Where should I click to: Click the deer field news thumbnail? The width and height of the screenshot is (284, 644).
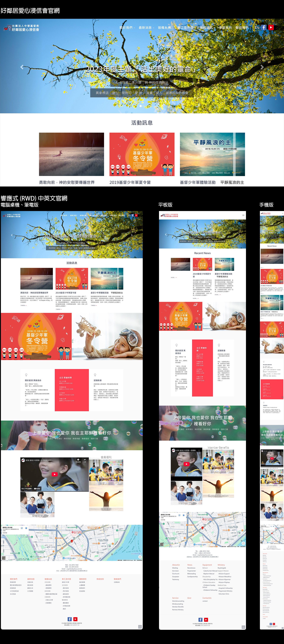[71, 154]
